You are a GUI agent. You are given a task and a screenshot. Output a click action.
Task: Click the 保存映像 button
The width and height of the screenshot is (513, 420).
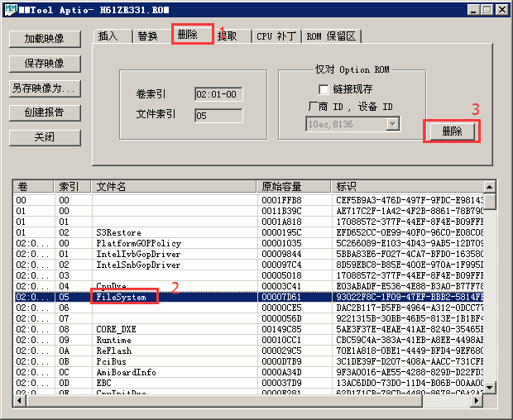pyautogui.click(x=45, y=64)
